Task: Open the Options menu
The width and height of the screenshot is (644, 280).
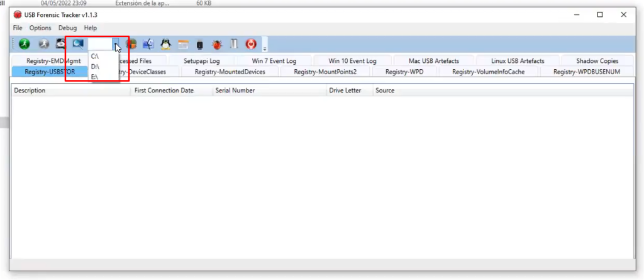Action: pos(40,28)
